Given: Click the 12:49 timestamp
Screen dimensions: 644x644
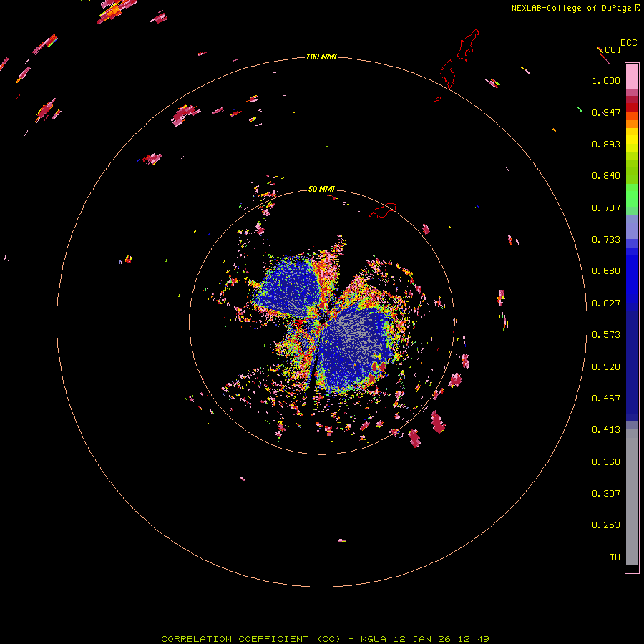Looking at the screenshot, I should tap(473, 639).
